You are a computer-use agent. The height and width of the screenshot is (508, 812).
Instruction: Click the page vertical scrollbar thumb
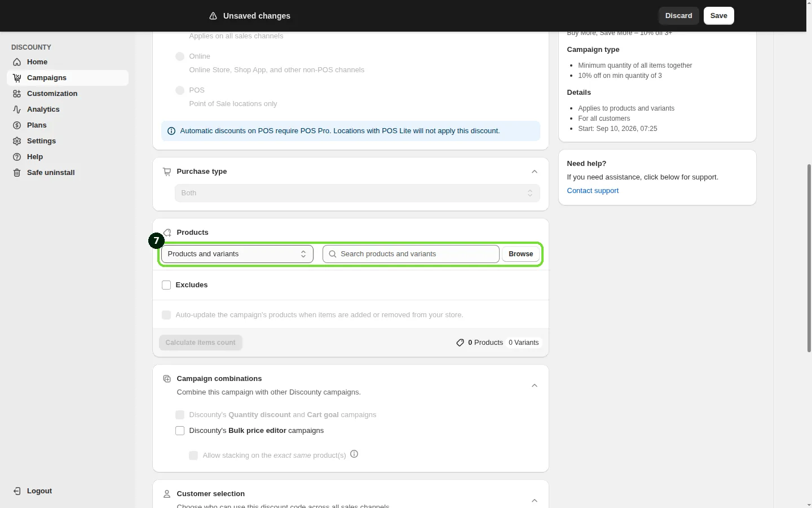[x=809, y=259]
